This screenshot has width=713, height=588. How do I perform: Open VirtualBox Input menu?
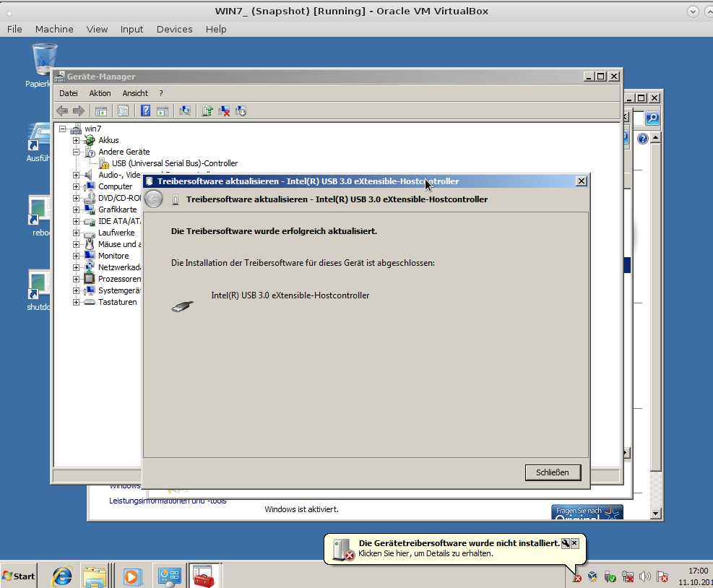[131, 29]
